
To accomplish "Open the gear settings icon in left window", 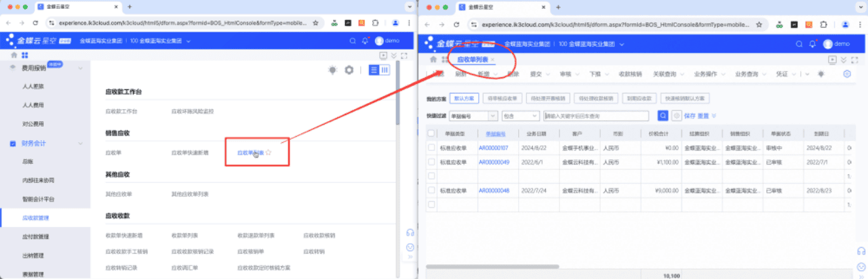I will coord(349,70).
